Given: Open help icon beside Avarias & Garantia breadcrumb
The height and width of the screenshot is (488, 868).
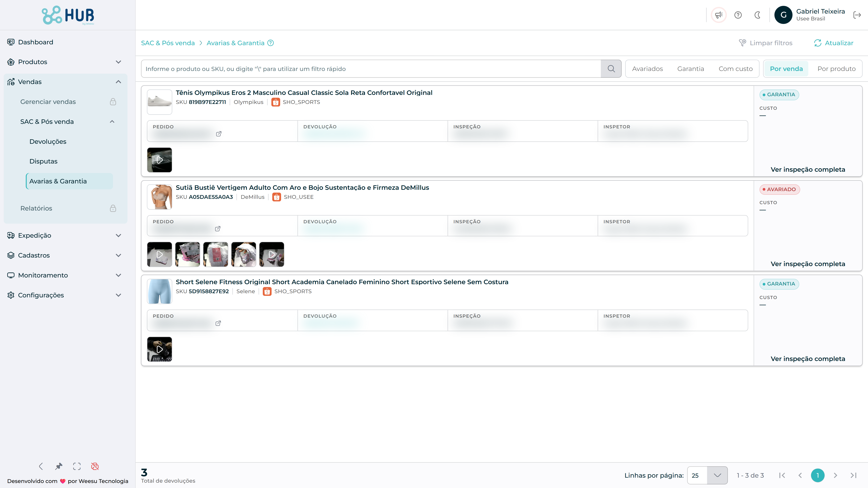Looking at the screenshot, I should [x=271, y=43].
